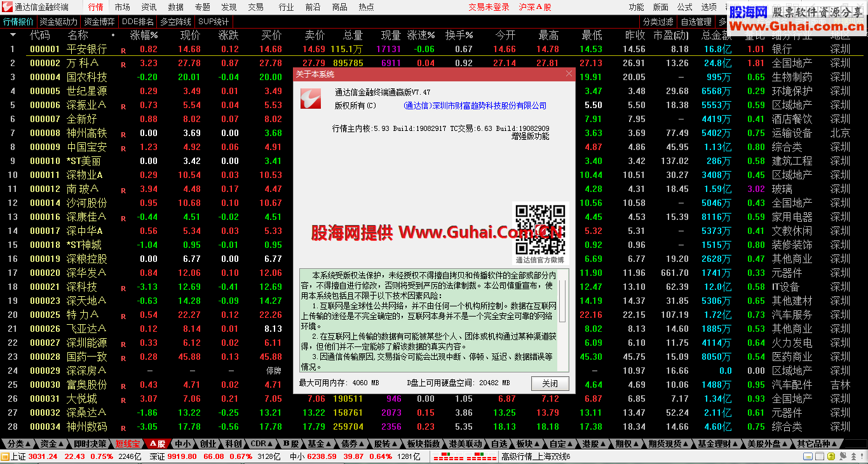Click the R marker next to 南 玻A
Image resolution: width=868 pixels, height=464 pixels.
click(123, 190)
